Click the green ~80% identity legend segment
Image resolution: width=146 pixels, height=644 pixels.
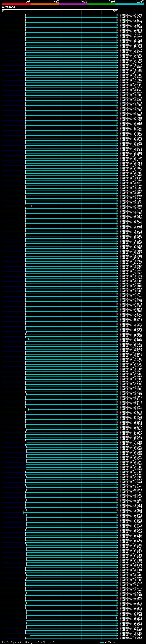click(x=101, y=4)
